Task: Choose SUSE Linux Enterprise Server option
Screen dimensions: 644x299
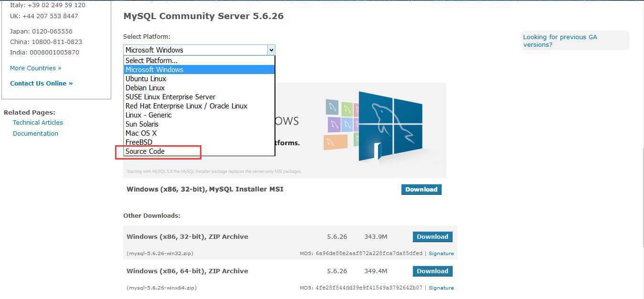Action: pos(199,97)
